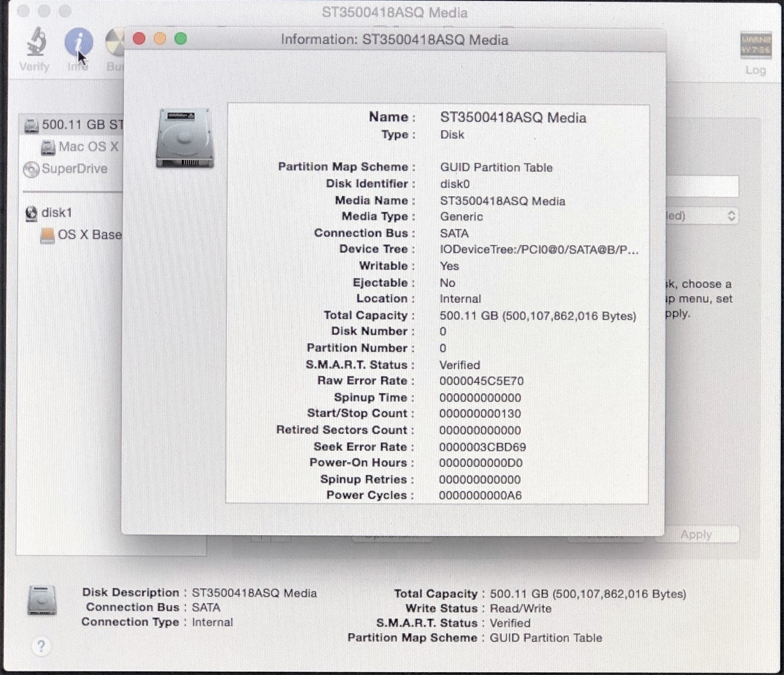Click Total Capacity value in Information window

538,316
